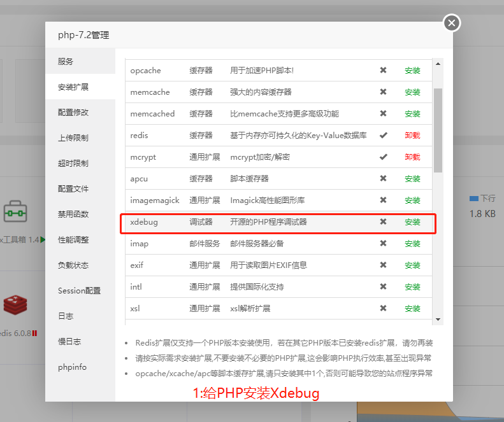Click the X status icon for xdebug
Viewport: 504px width, 422px height.
(x=383, y=222)
